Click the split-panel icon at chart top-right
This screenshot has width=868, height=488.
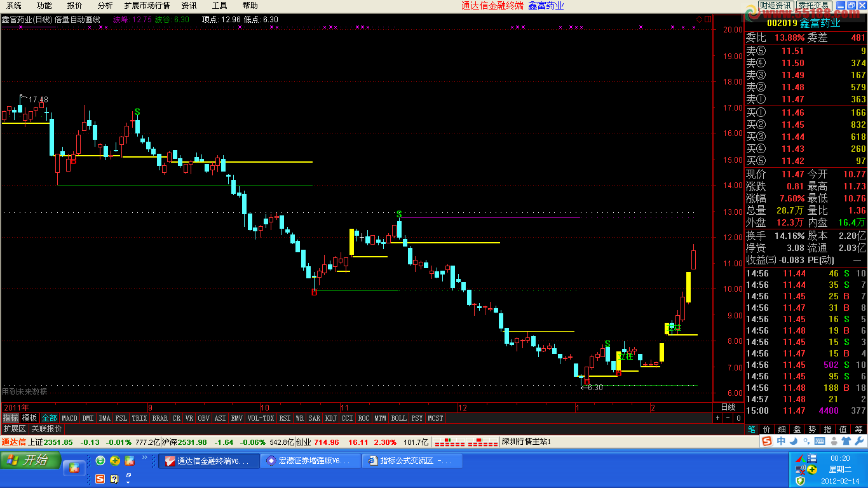tap(707, 20)
